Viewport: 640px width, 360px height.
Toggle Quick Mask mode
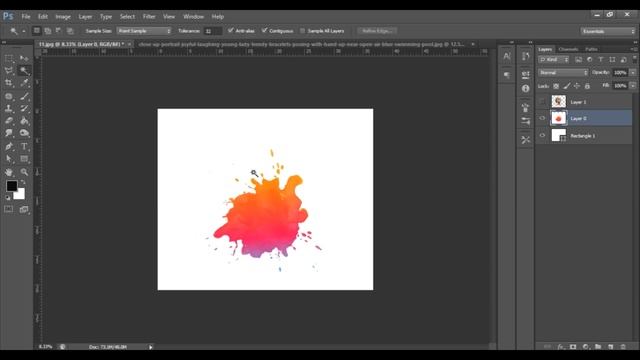point(9,209)
